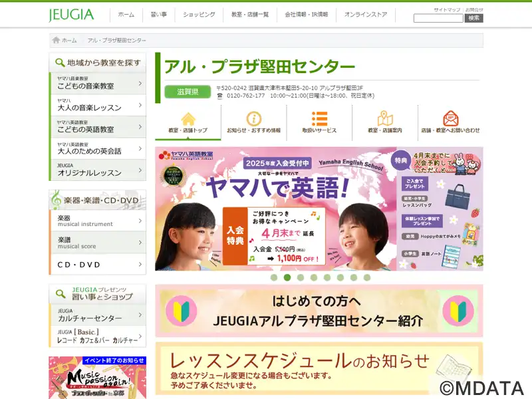Screen dimensions: 532x399
Task: Click the 地域から教室を探す sidebar heading
Action: 98,63
